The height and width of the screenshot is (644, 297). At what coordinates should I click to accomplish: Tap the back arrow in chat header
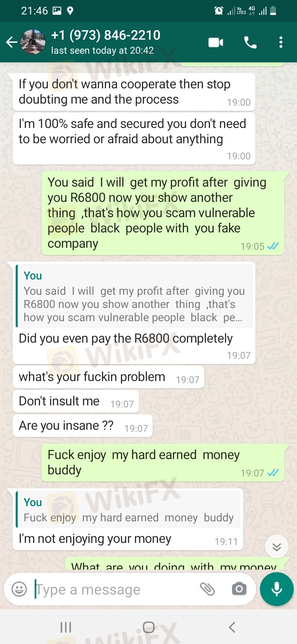tap(11, 42)
